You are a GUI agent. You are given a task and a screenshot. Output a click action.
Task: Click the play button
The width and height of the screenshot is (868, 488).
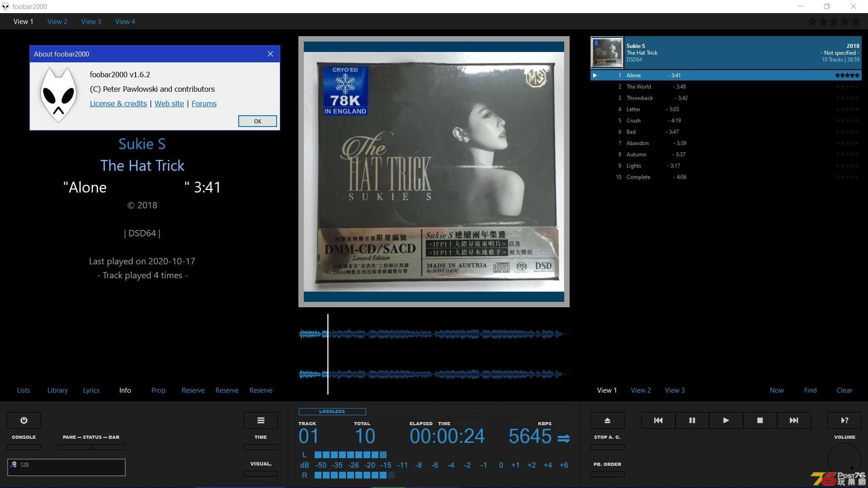[x=726, y=420]
